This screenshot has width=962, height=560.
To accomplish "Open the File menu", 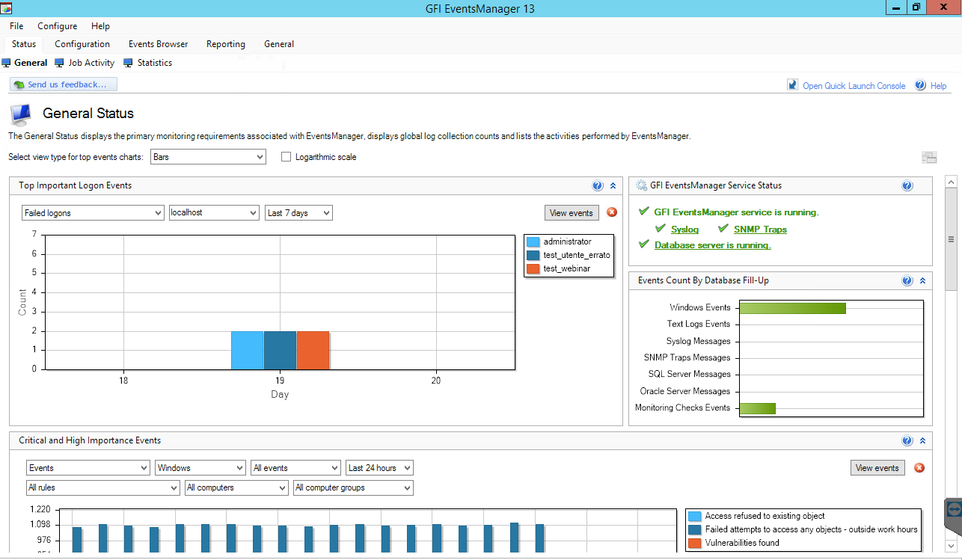I will [16, 26].
